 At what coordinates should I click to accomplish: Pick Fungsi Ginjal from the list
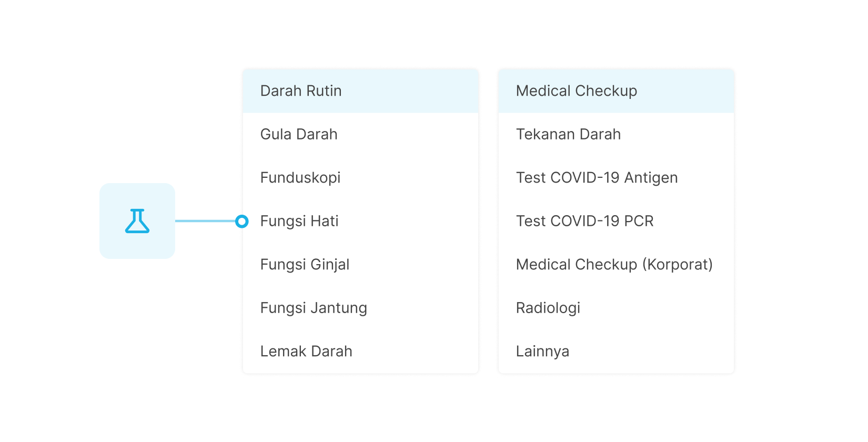305,265
